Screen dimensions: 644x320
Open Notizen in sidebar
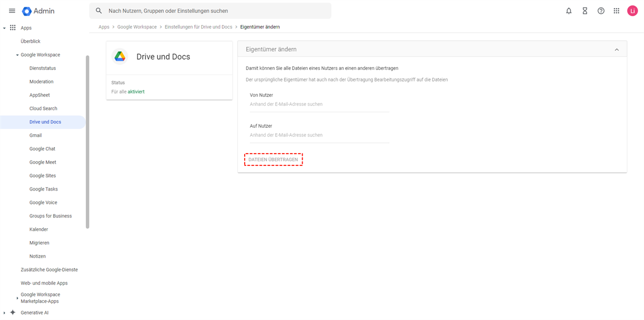[38, 256]
